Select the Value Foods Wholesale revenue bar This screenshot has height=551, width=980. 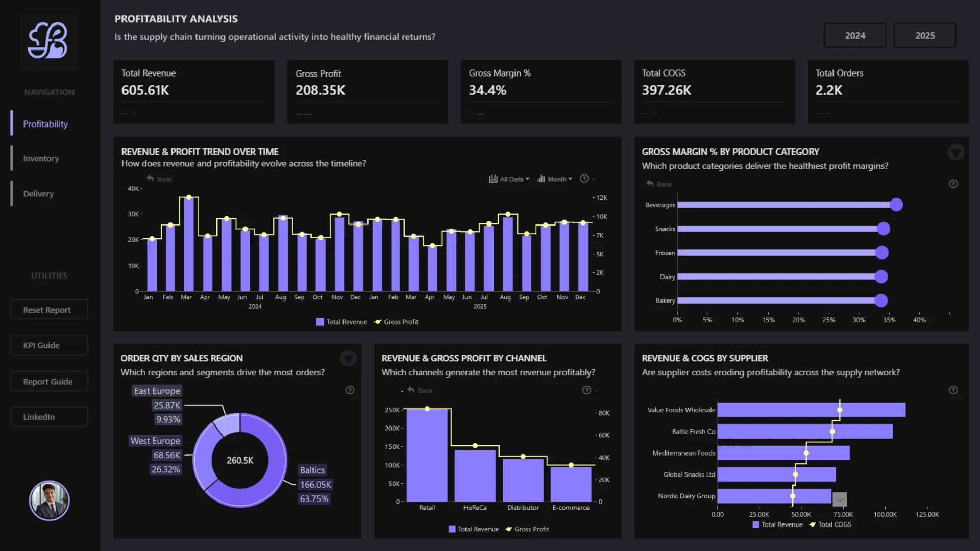[x=812, y=410]
